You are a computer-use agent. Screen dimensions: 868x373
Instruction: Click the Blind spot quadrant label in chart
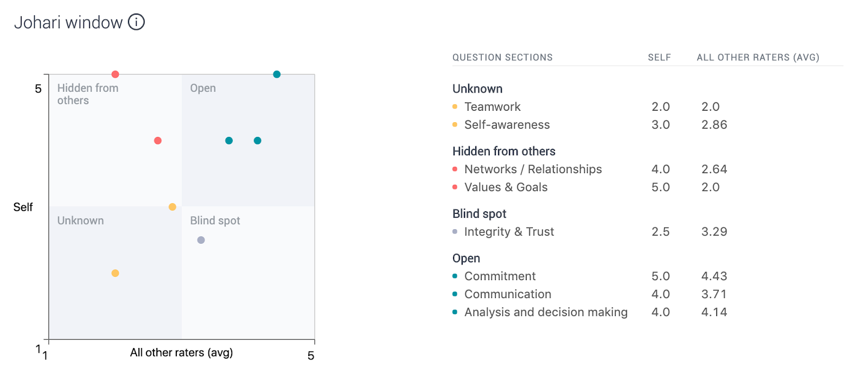(215, 220)
